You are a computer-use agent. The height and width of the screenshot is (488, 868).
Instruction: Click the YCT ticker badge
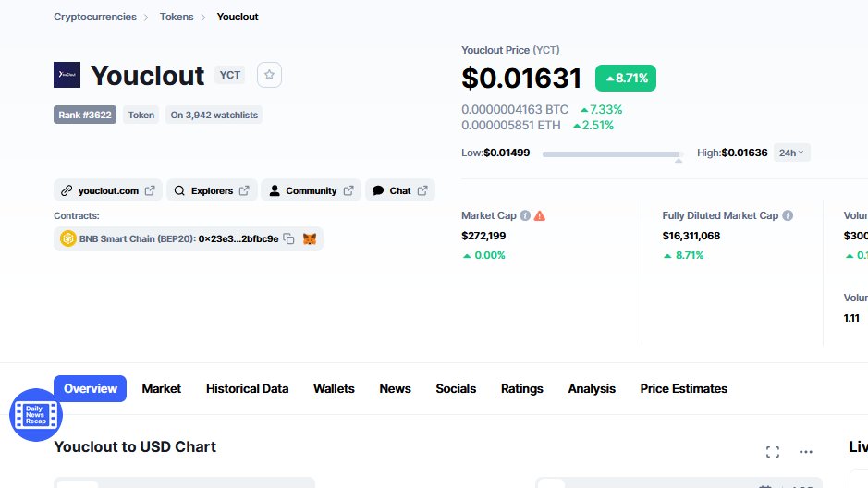pos(230,75)
